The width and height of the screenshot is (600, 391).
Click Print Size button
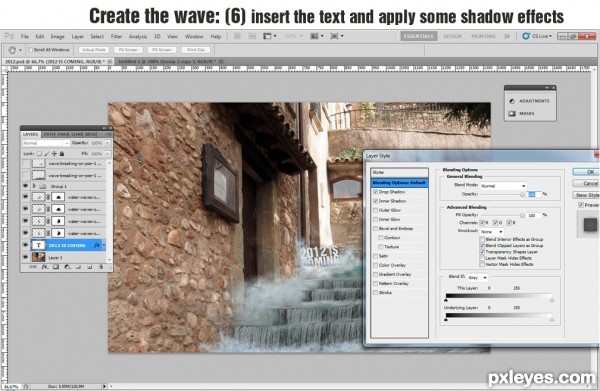coord(196,50)
